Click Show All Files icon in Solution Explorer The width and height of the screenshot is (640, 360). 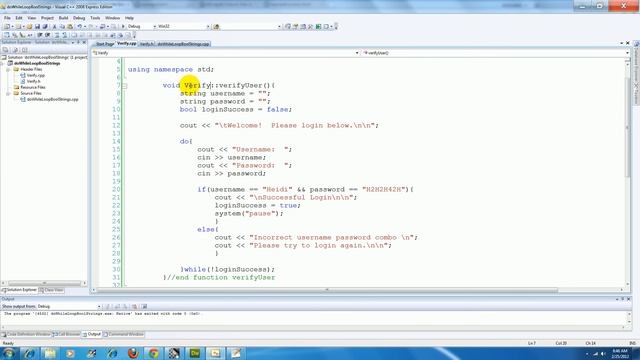15,50
